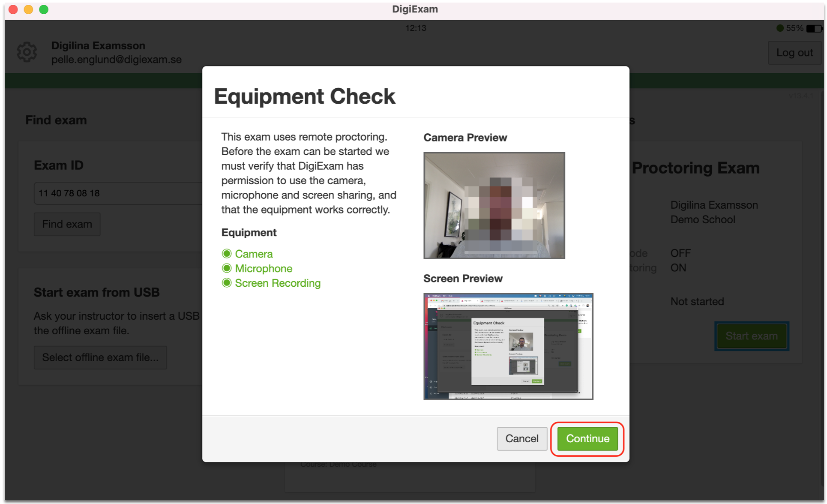Click the Find exam button
The height and width of the screenshot is (504, 827).
(67, 224)
